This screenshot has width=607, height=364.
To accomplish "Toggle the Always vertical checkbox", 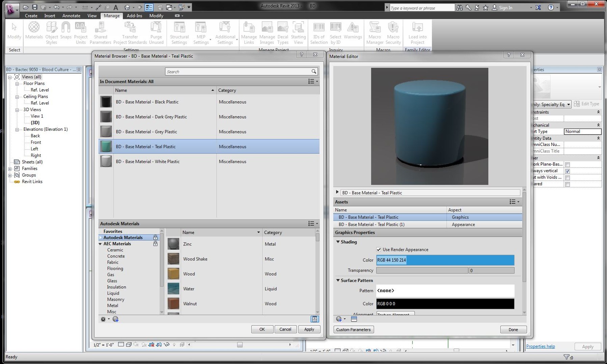I will coord(568,171).
